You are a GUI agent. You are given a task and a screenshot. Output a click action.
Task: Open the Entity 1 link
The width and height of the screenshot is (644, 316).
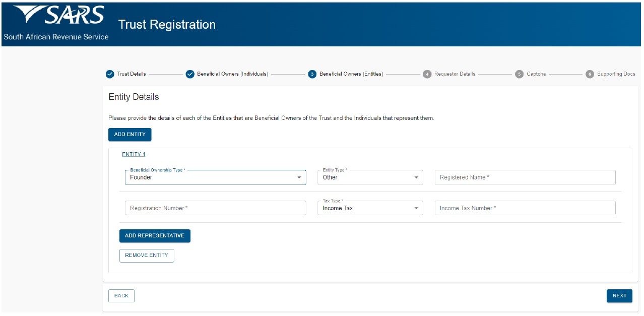click(134, 154)
